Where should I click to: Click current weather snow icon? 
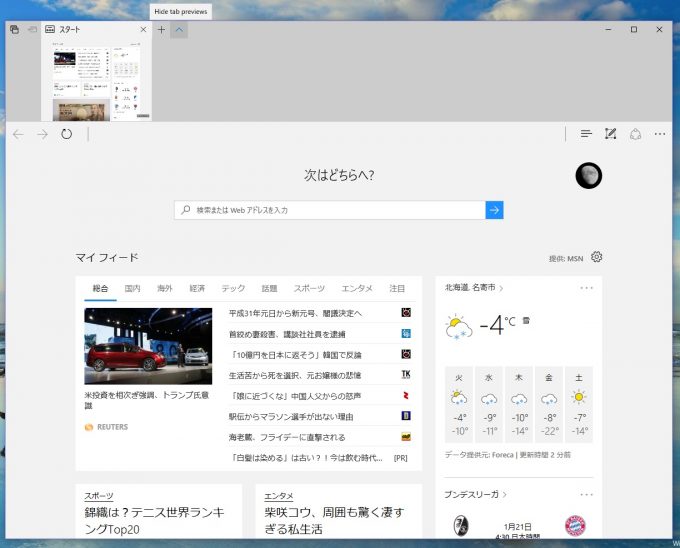(459, 327)
